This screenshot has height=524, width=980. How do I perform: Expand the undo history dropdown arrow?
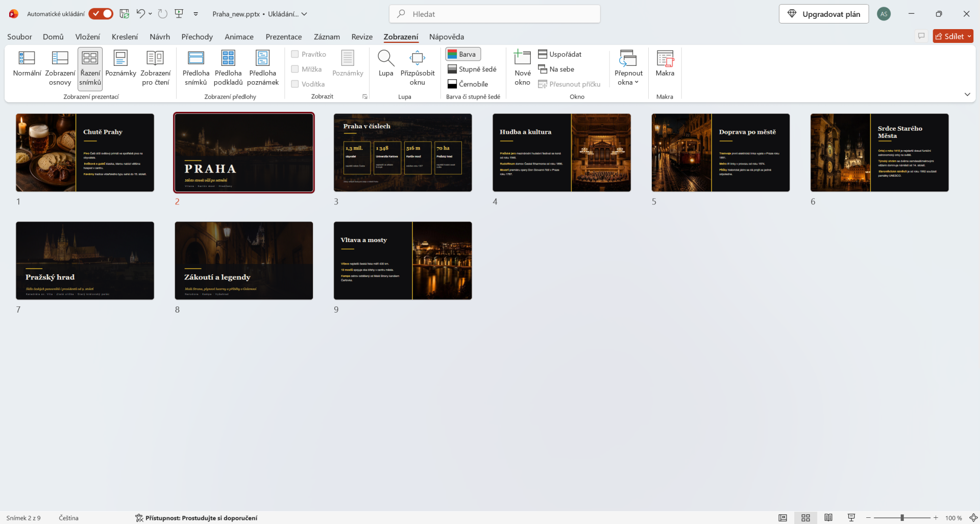click(x=150, y=14)
